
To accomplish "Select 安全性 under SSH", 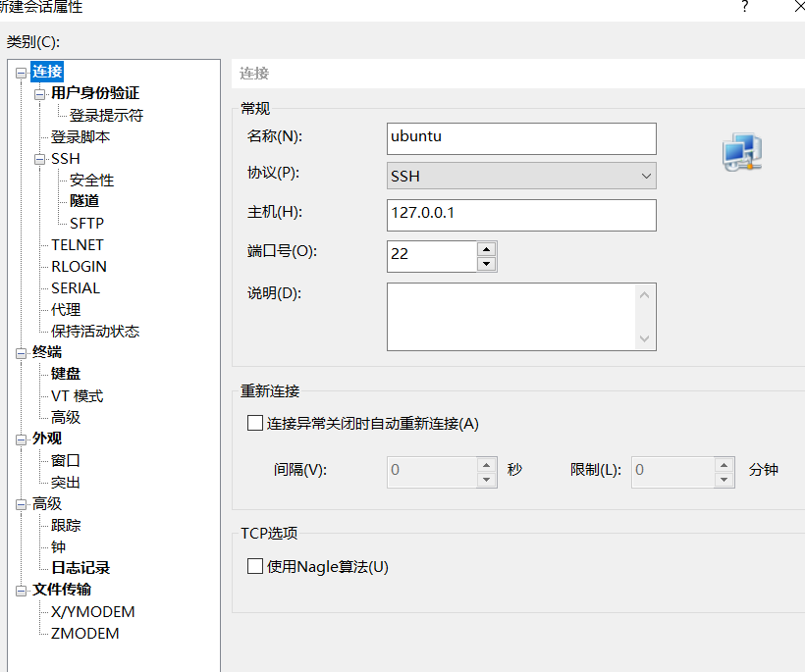I will [x=92, y=181].
